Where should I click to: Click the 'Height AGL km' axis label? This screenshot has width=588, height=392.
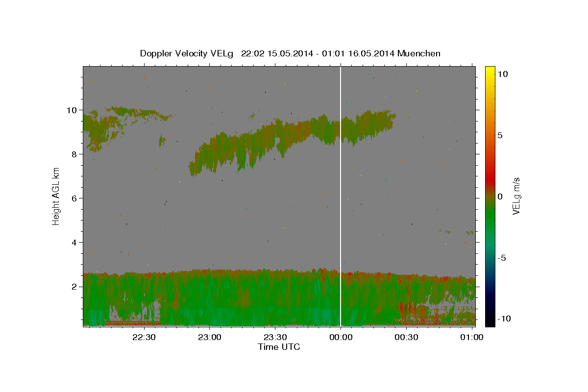pyautogui.click(x=56, y=196)
